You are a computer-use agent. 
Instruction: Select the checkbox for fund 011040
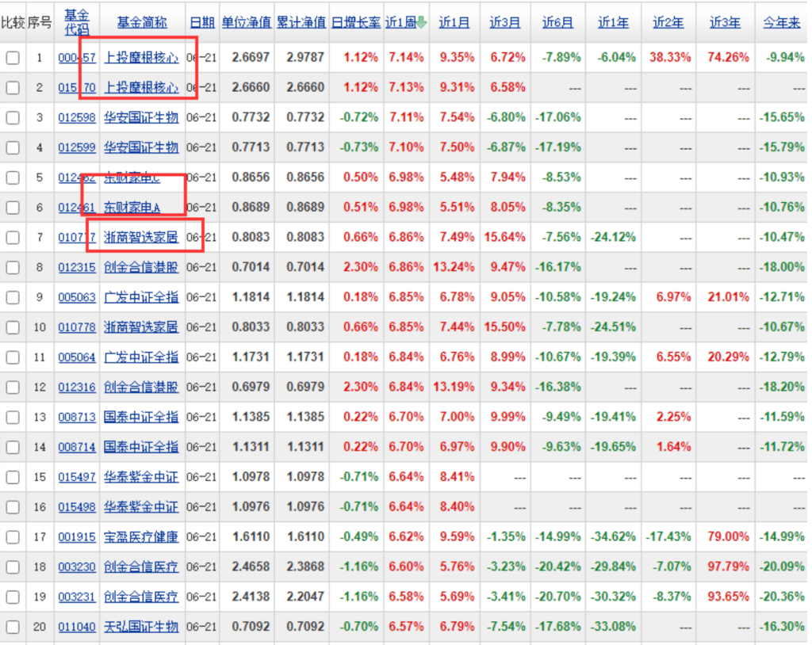coord(13,628)
